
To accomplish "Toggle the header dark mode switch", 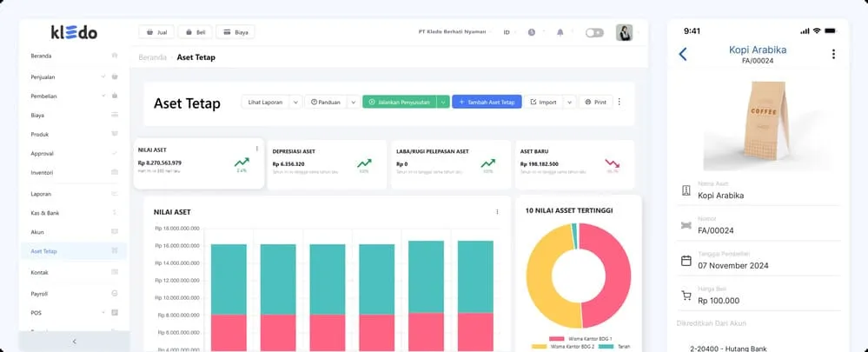I will (x=594, y=33).
